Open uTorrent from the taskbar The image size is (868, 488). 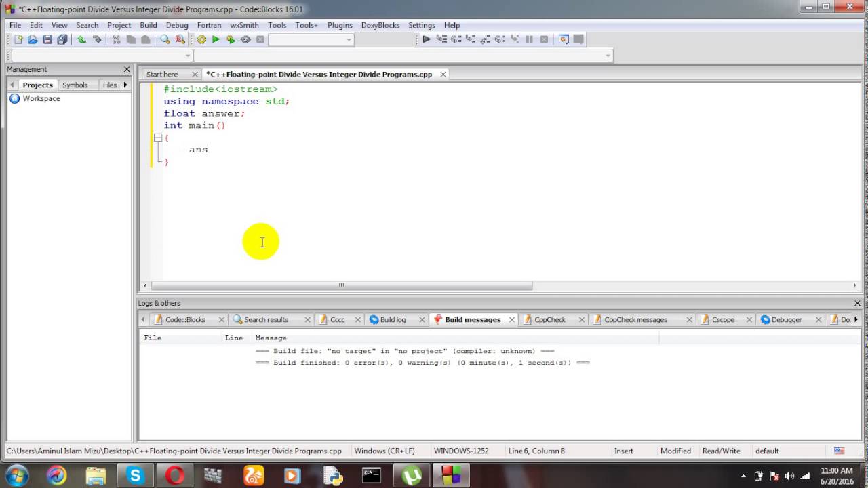[411, 476]
